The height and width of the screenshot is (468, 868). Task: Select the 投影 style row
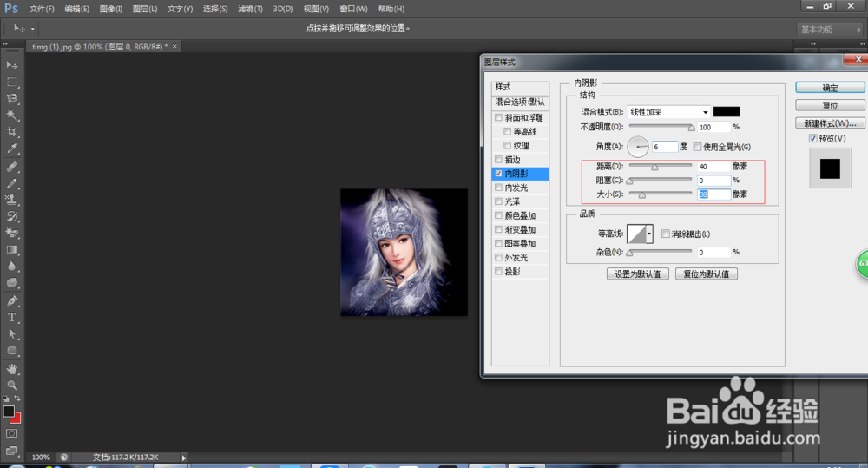[x=520, y=272]
